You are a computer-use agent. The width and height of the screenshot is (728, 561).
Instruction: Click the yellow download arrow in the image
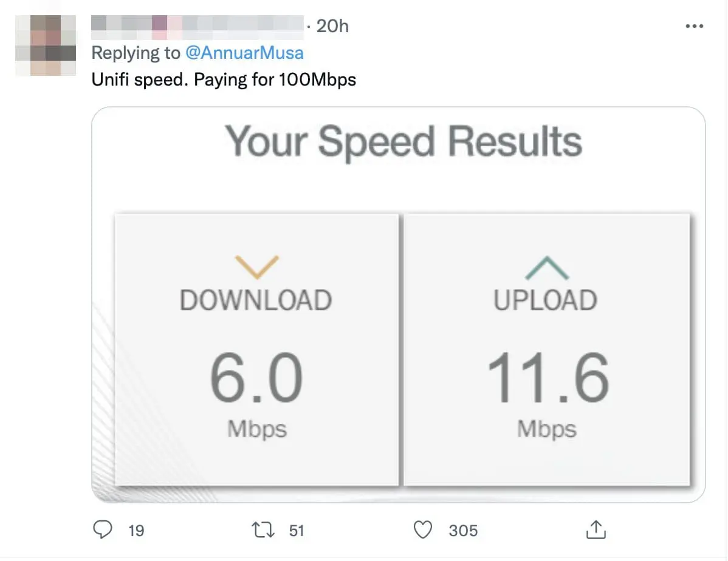coord(256,267)
